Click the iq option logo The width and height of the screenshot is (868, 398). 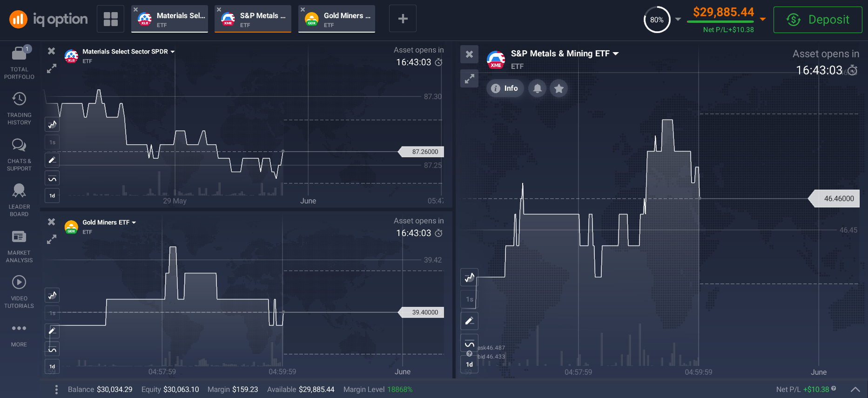click(48, 19)
